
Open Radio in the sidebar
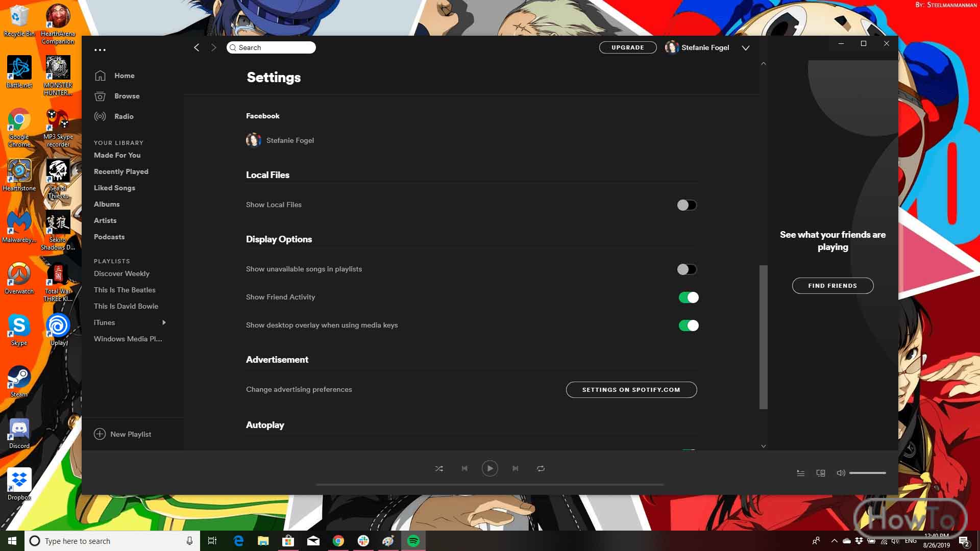click(124, 116)
